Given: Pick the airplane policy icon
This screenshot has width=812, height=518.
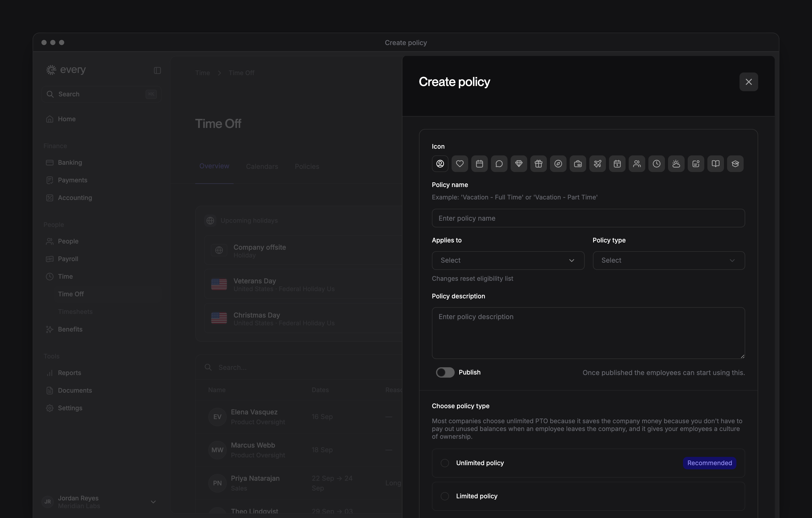Looking at the screenshot, I should (598, 164).
